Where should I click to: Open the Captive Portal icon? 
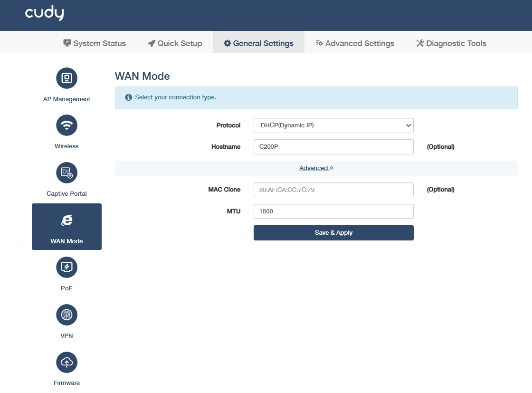[66, 173]
